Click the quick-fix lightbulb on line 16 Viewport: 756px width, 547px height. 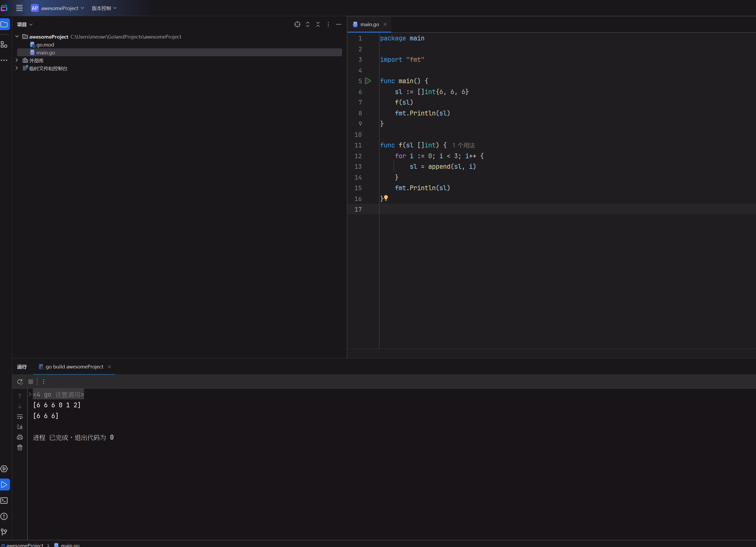(386, 198)
